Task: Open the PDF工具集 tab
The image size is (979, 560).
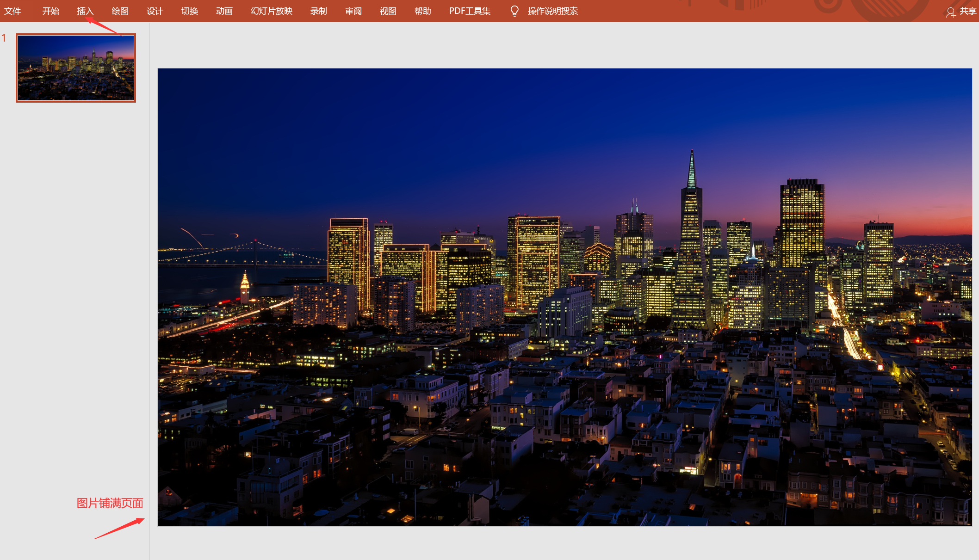Action: point(470,11)
